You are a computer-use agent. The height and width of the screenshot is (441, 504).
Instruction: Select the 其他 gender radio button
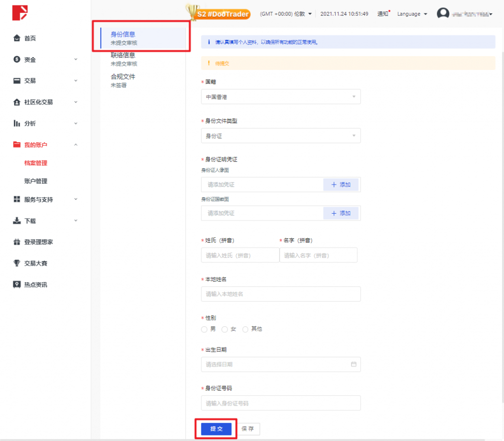point(246,329)
